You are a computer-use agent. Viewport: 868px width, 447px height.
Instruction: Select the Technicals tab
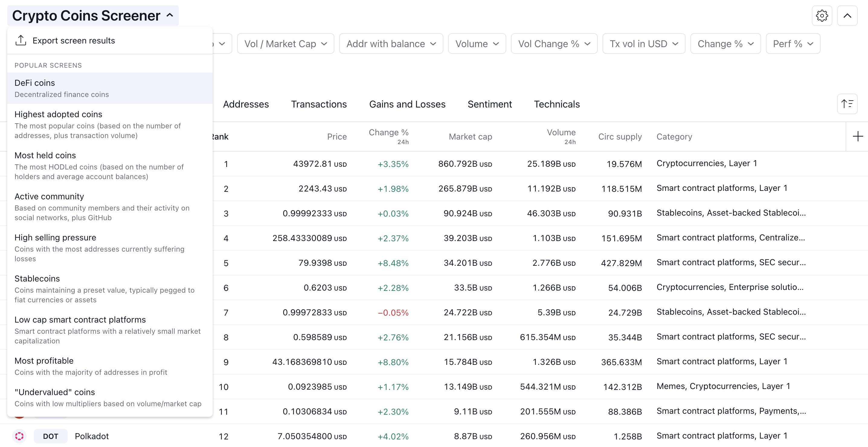click(x=557, y=104)
